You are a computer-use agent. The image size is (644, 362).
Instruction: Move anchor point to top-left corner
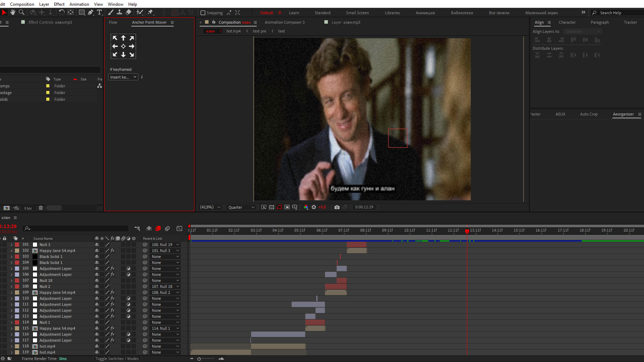[x=115, y=38]
